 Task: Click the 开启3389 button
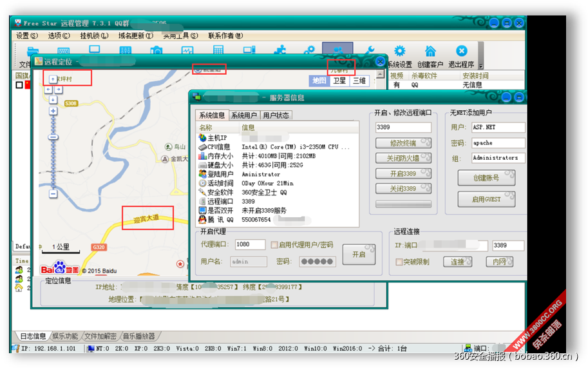point(403,173)
